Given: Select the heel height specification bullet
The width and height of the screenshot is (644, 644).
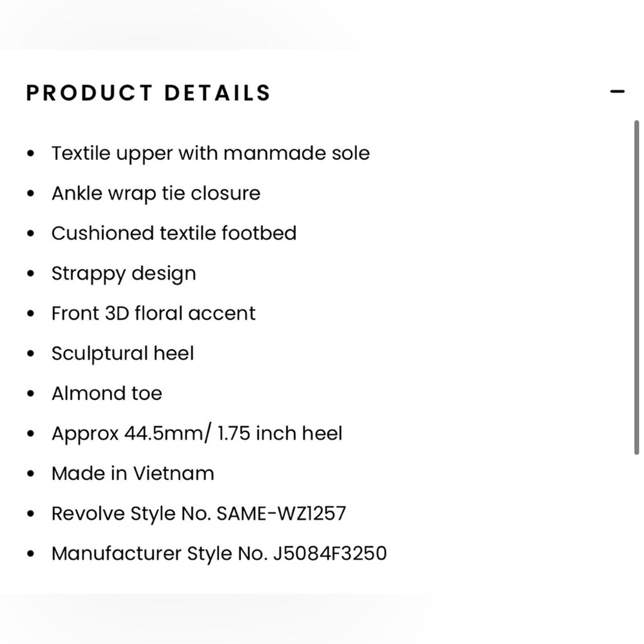Looking at the screenshot, I should (x=197, y=433).
